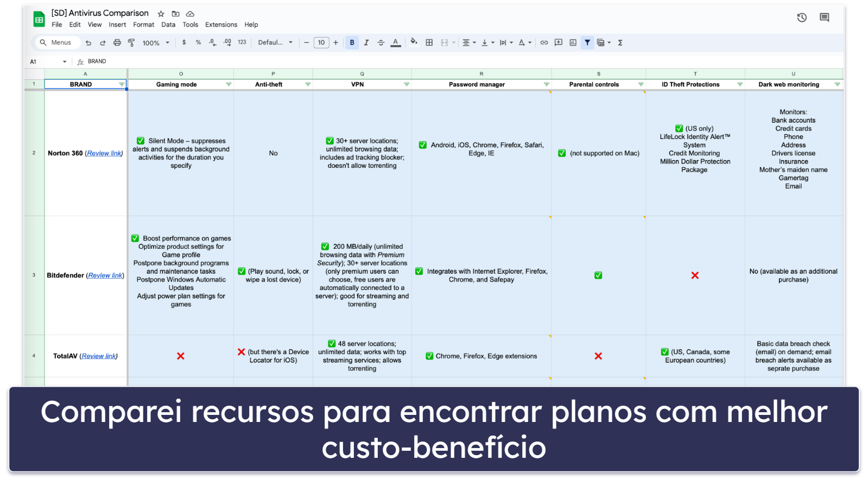Click the move to folder icon

click(x=175, y=14)
